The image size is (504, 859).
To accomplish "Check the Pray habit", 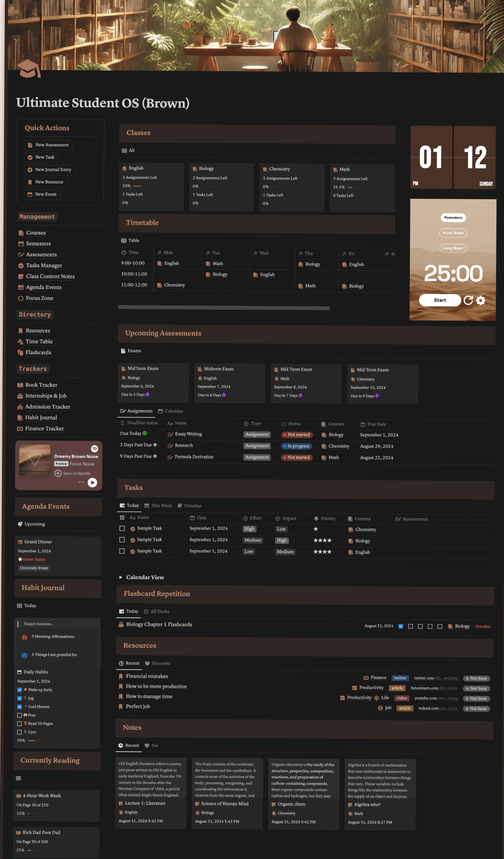I will tap(19, 715).
